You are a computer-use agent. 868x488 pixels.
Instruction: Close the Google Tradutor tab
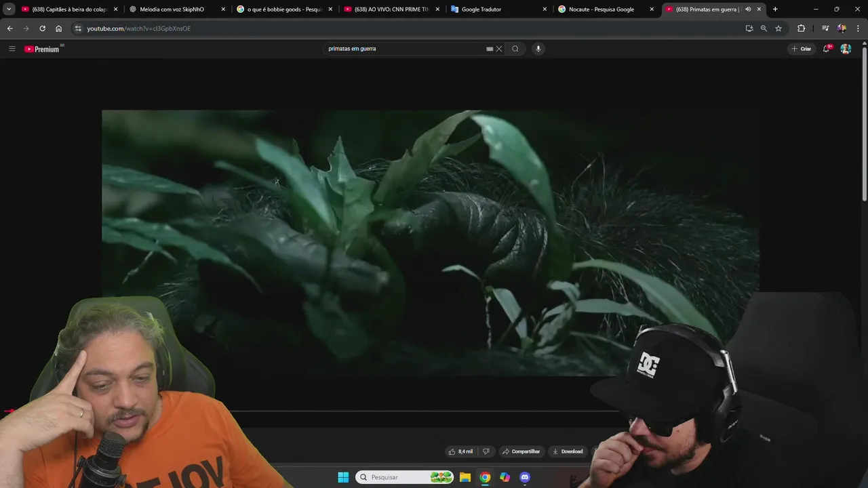coord(545,9)
